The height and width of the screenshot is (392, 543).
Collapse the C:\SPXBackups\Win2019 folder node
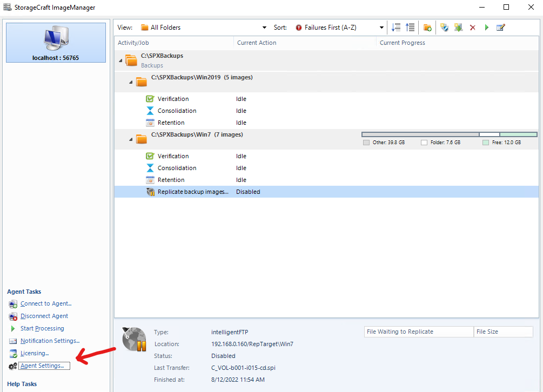(131, 82)
